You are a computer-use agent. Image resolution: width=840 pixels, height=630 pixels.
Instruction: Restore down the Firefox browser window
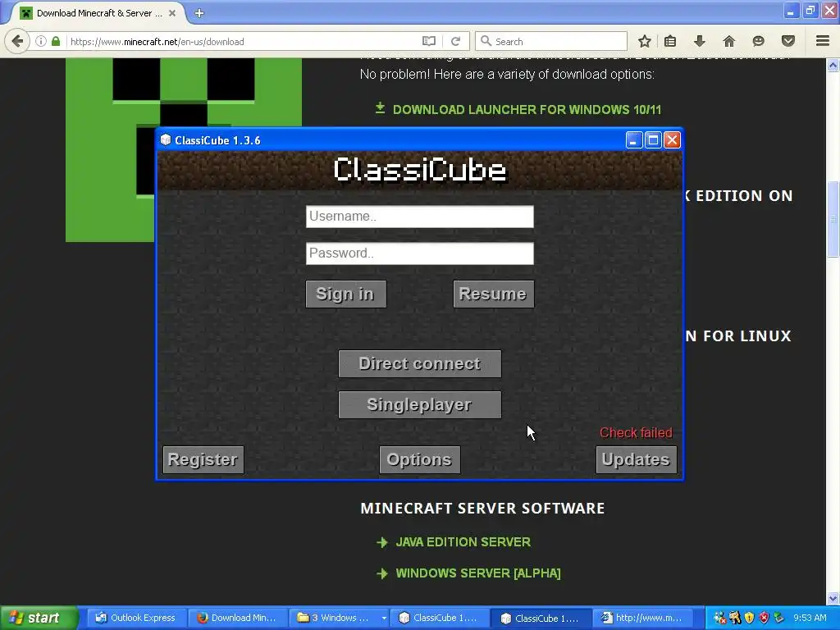click(810, 11)
